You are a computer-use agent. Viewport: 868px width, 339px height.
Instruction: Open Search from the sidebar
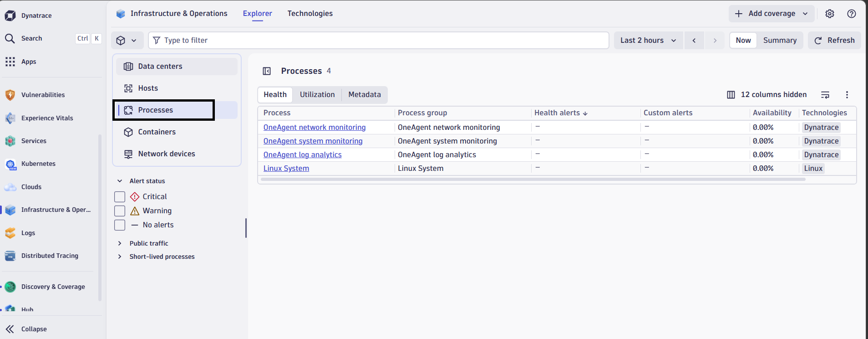click(x=31, y=38)
